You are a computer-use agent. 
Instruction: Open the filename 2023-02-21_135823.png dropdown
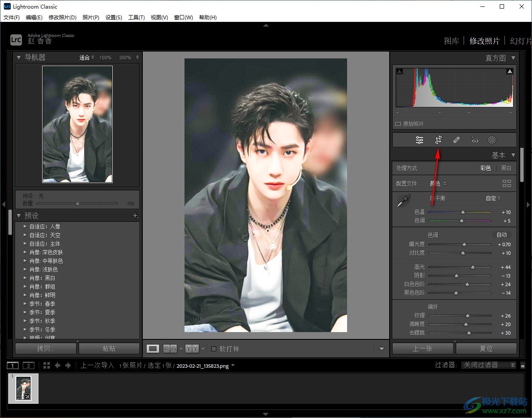tap(206, 366)
